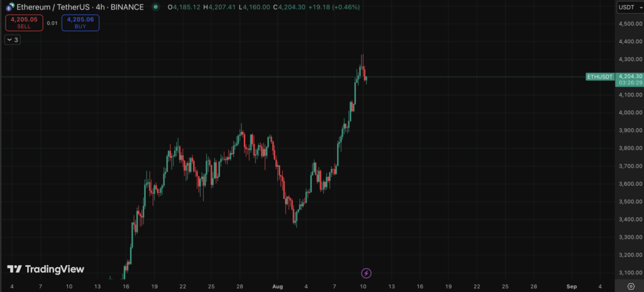Screen dimensions: 644x292
Task: Click the Sep label on time axis
Action: point(572,286)
